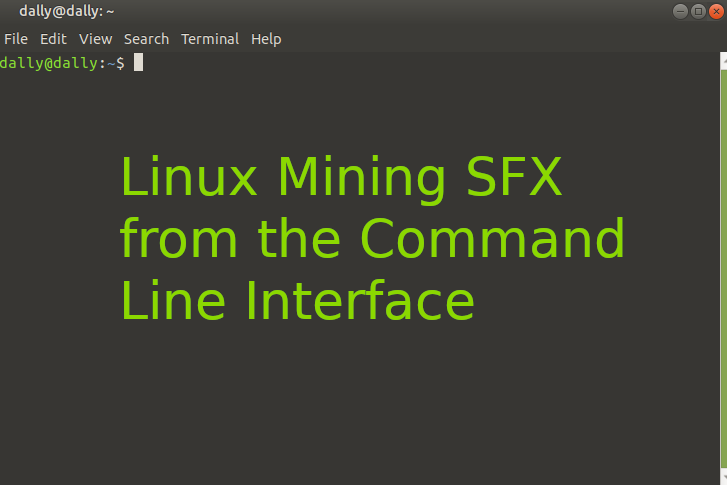Click the dollar sign in the prompt

coord(120,63)
